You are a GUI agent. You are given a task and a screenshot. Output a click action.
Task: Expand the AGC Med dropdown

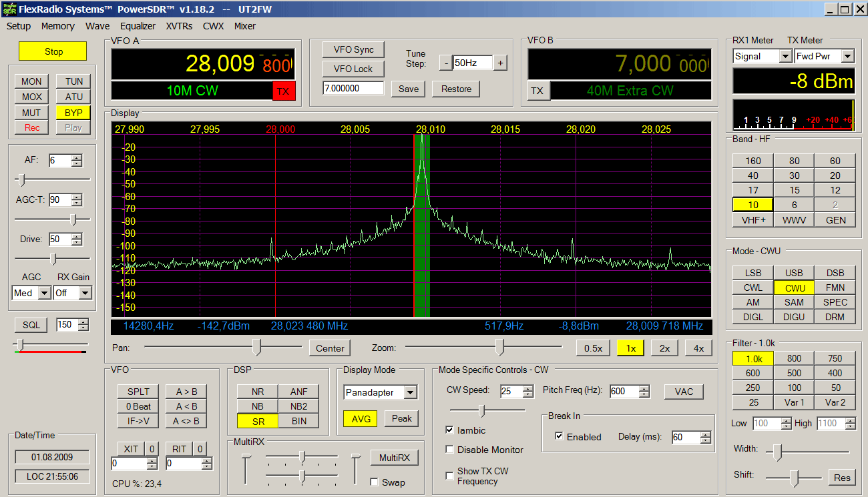coord(44,293)
